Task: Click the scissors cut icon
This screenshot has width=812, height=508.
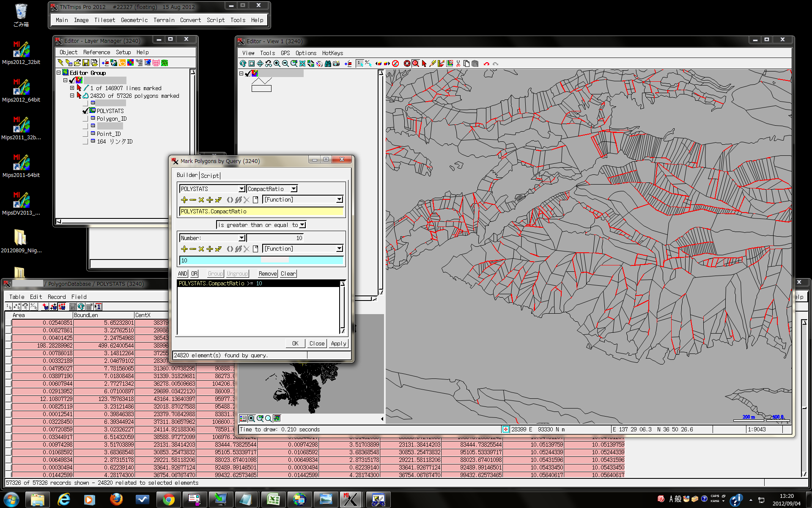Action: click(x=458, y=63)
